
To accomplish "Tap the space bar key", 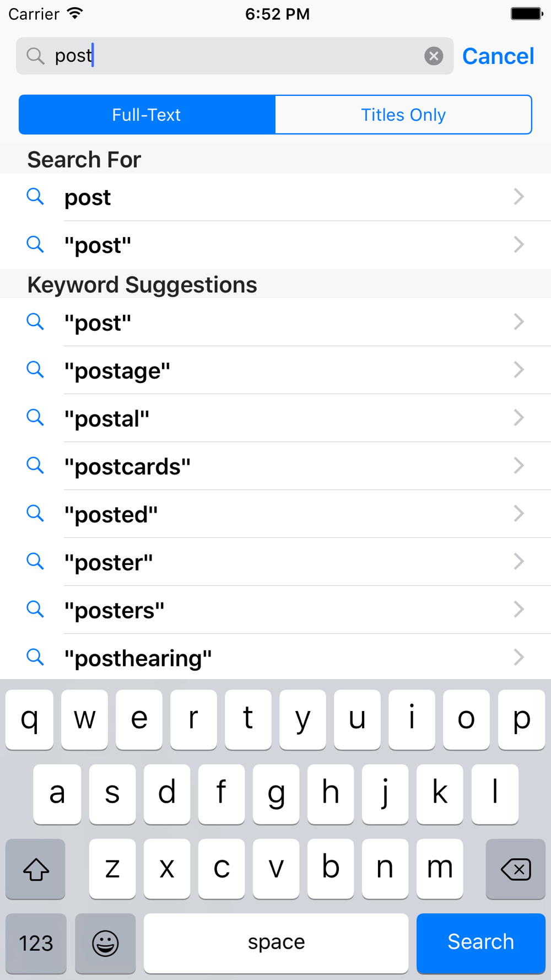I will [276, 943].
